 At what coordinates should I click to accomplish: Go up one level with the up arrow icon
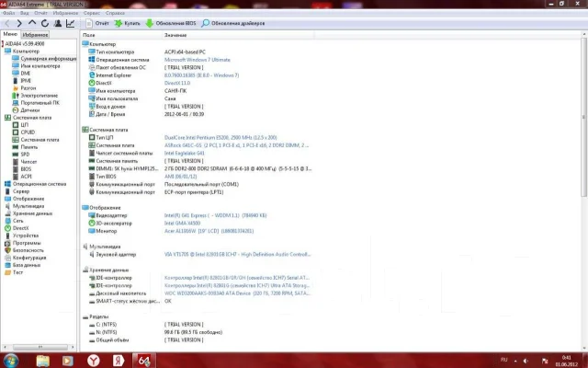32,23
